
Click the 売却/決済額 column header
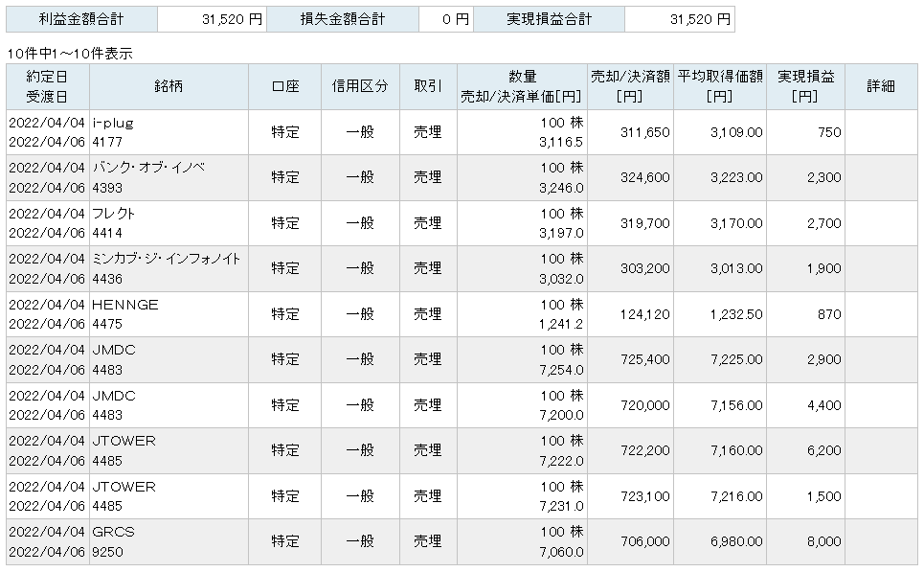(x=630, y=86)
